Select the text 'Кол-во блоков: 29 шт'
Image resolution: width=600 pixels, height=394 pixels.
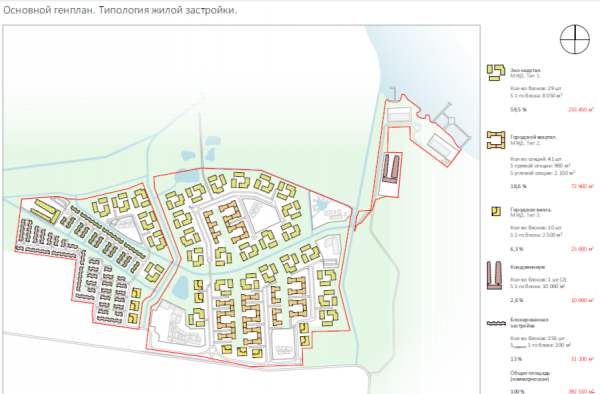[x=530, y=88]
